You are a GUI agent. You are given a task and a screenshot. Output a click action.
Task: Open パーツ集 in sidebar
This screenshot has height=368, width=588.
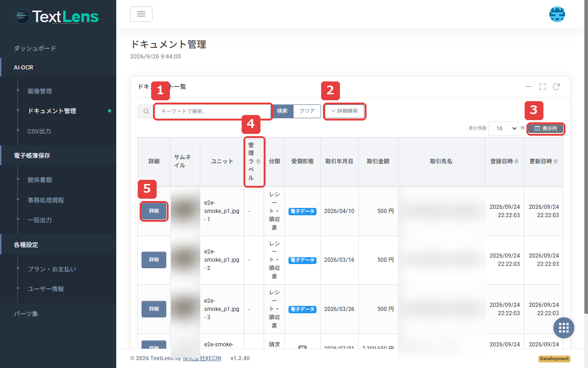click(x=26, y=314)
